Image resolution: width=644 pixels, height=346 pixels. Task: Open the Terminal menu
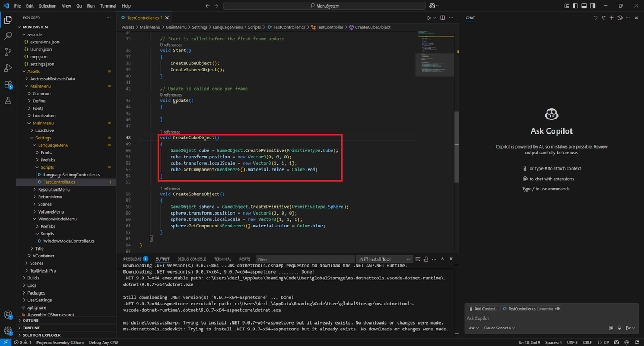(x=108, y=5)
